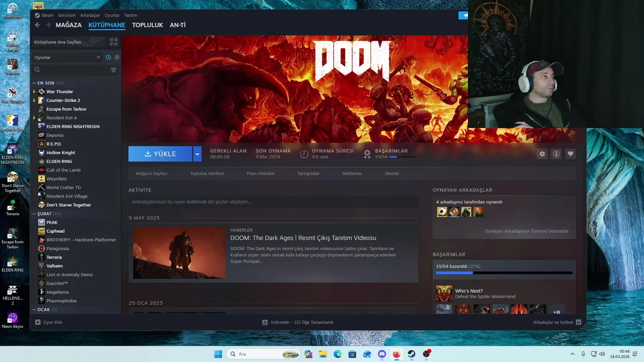Viewport: 644px width, 362px height.
Task: Open Puan Dükkânı link
Action: [261, 173]
